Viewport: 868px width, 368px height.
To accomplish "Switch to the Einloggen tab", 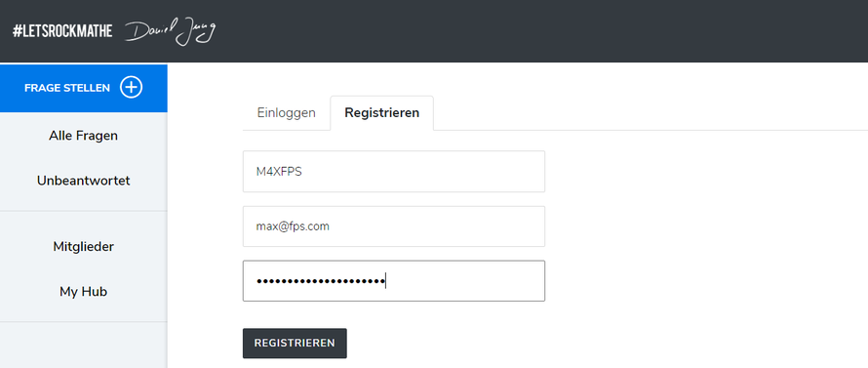I will click(286, 112).
